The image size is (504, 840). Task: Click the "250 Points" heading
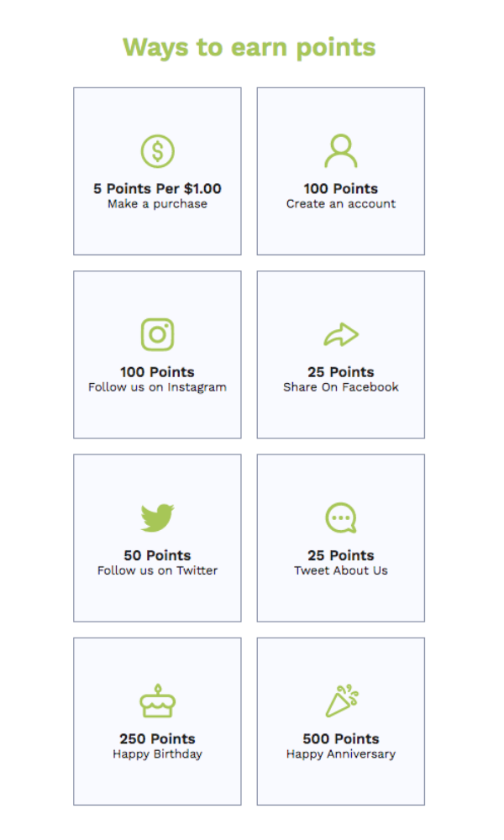157,739
